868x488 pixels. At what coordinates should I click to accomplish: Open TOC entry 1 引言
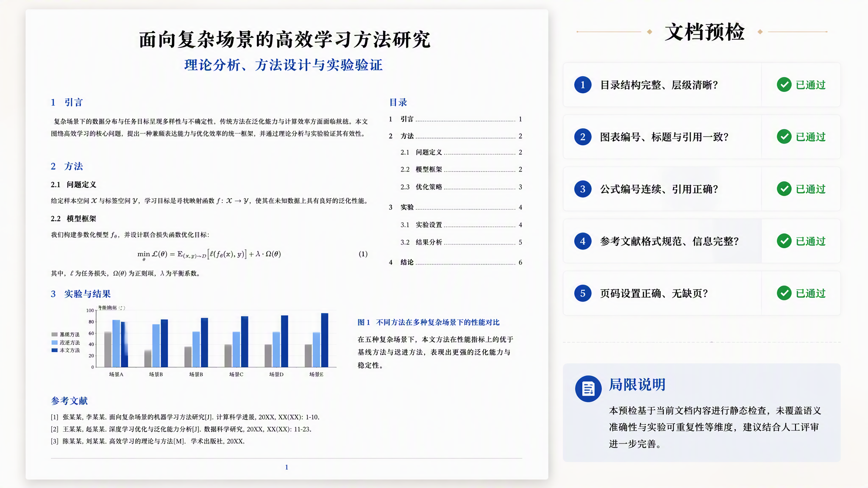[456, 119]
